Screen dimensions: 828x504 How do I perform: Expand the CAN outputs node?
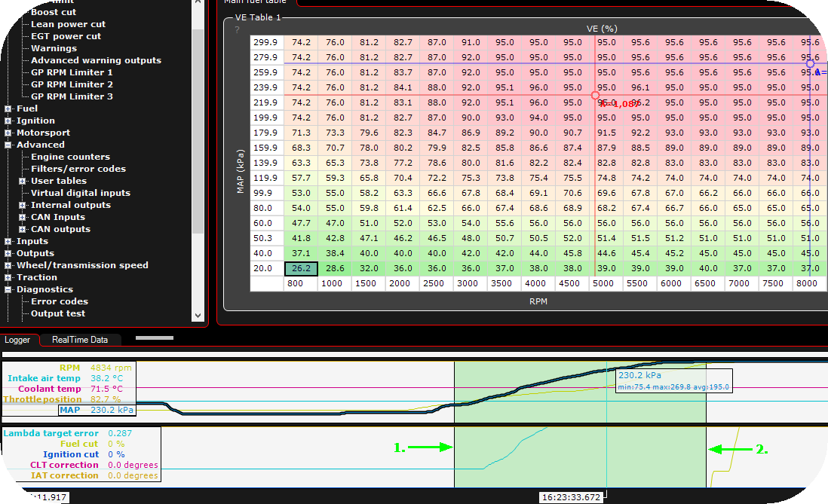point(22,230)
